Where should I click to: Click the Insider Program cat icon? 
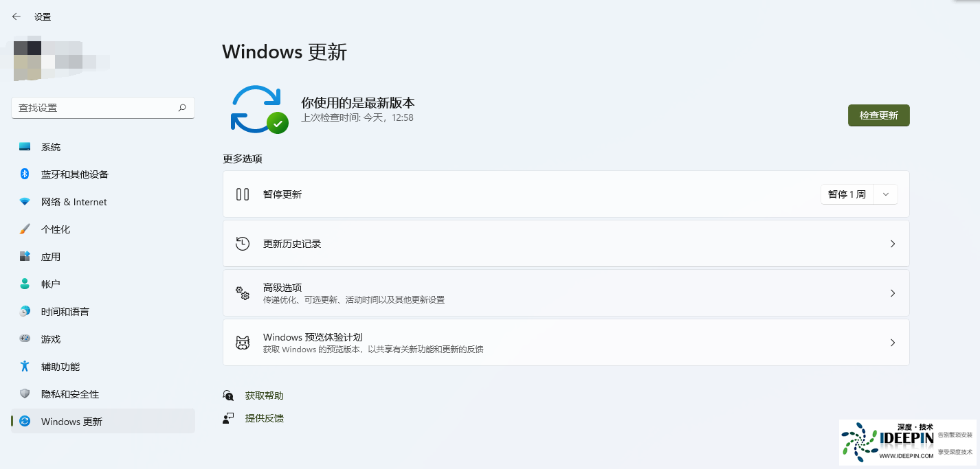(x=243, y=343)
